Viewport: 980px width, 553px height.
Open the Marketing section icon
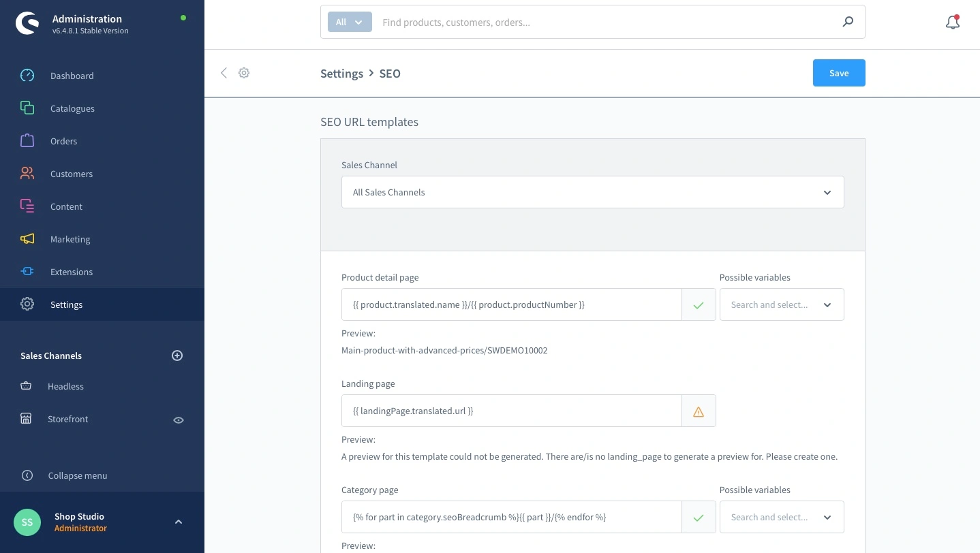[x=27, y=239]
